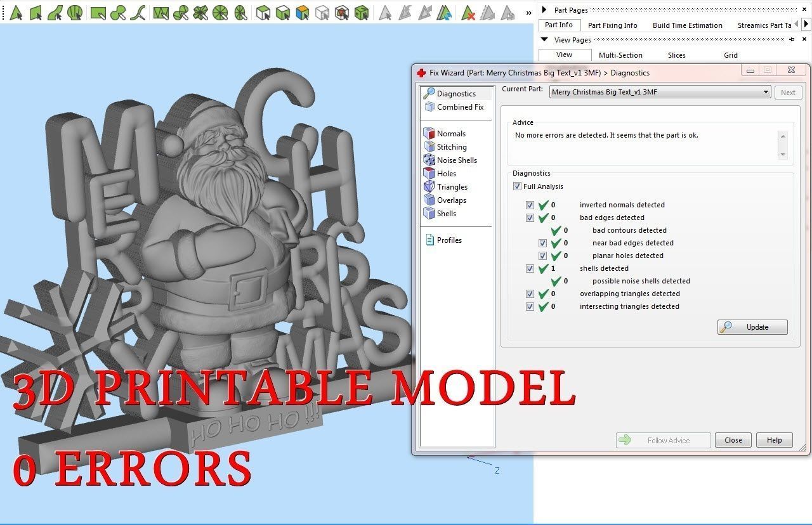Screen dimensions: 812x525
Task: Click the triangles with blue refresh arrows tool
Action: pyautogui.click(x=445, y=12)
